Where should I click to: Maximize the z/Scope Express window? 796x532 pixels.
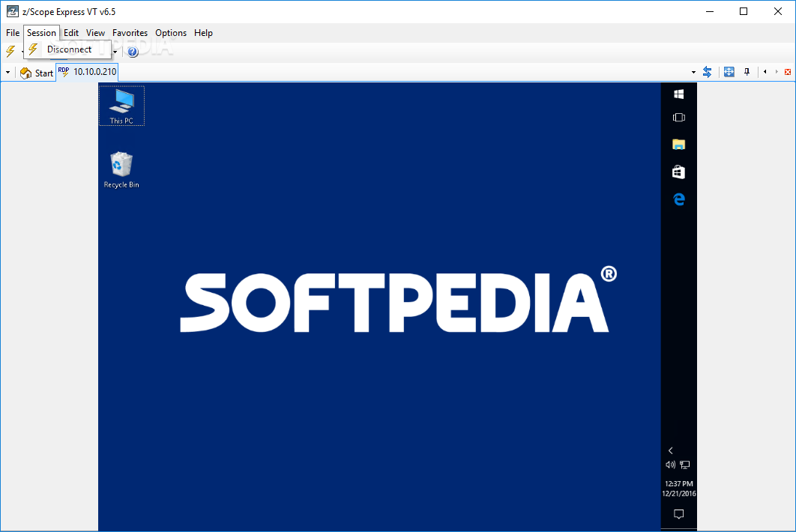tap(744, 11)
